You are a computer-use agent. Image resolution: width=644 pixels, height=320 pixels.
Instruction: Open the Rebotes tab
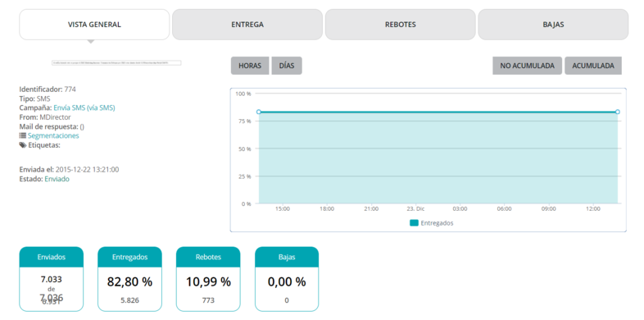tap(401, 25)
